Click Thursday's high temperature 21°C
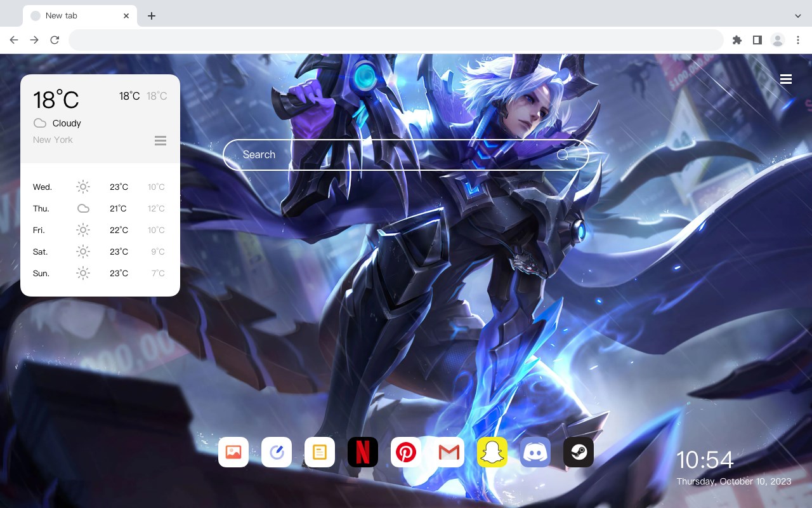Viewport: 812px width, 508px height. point(118,208)
